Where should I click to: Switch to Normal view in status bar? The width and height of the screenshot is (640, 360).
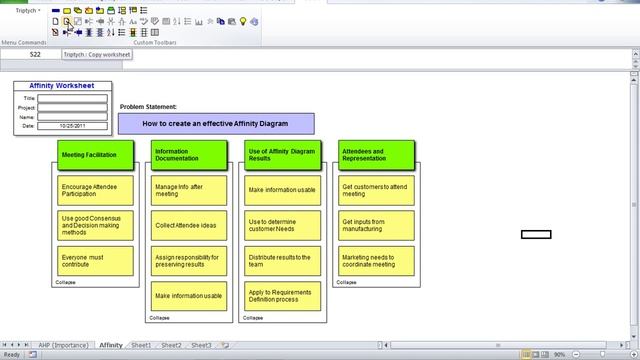(526, 355)
